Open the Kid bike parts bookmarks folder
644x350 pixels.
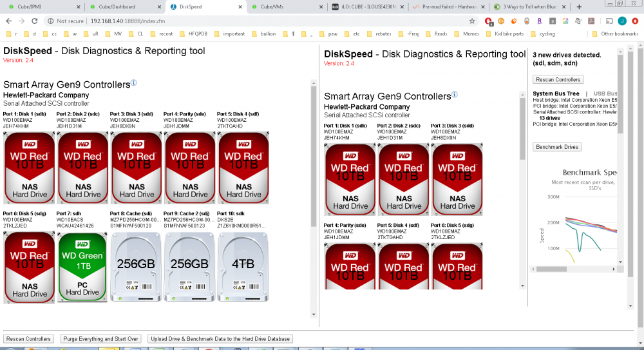click(x=505, y=34)
